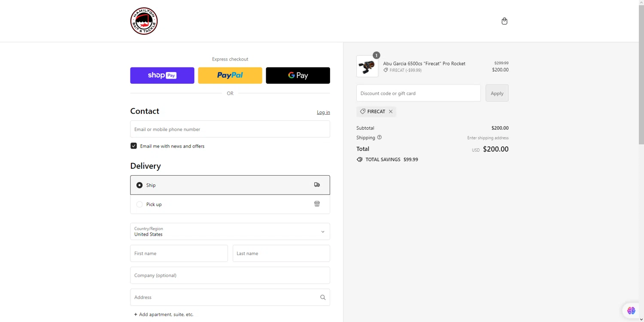Click the Express checkout label
This screenshot has width=644, height=322.
point(230,59)
